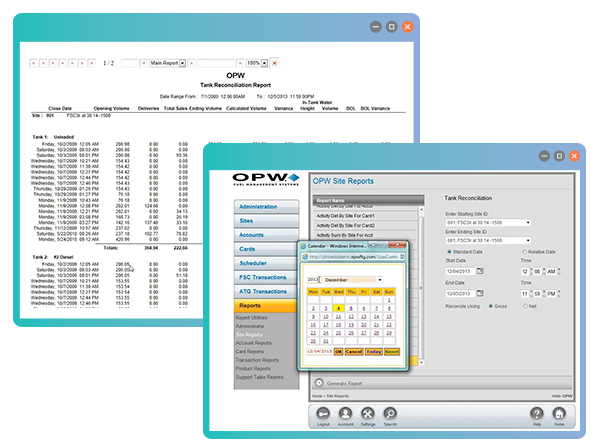This screenshot has width=600, height=448.
Task: Click the year 2013 field in calendar
Action: (x=313, y=280)
